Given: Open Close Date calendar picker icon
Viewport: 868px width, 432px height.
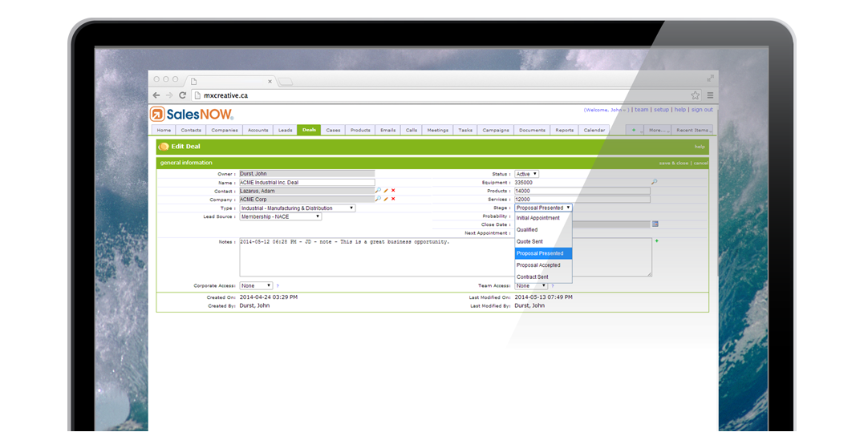Looking at the screenshot, I should tap(655, 224).
